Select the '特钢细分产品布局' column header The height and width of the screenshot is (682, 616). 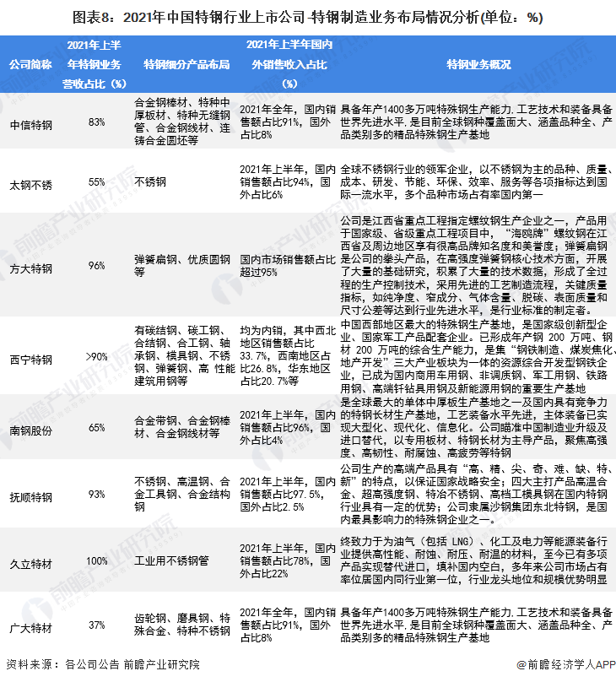[x=186, y=64]
